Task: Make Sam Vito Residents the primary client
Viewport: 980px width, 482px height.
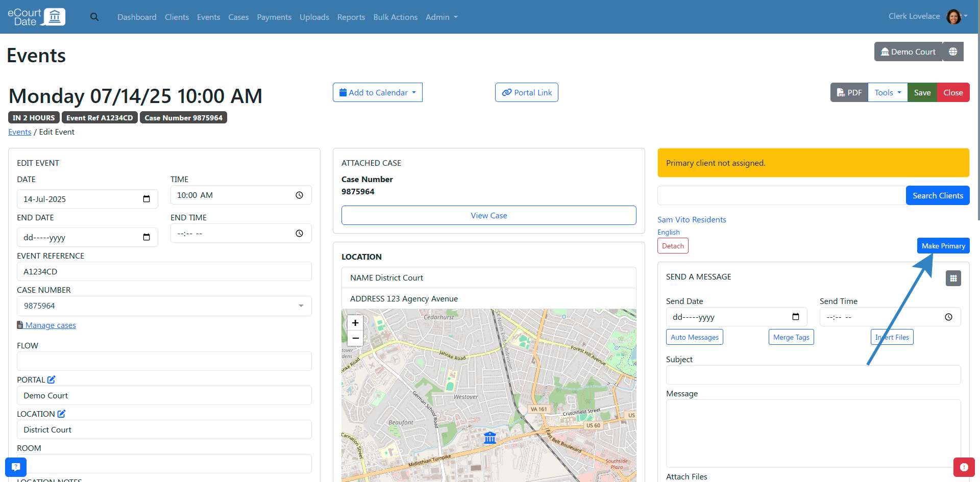Action: tap(943, 246)
